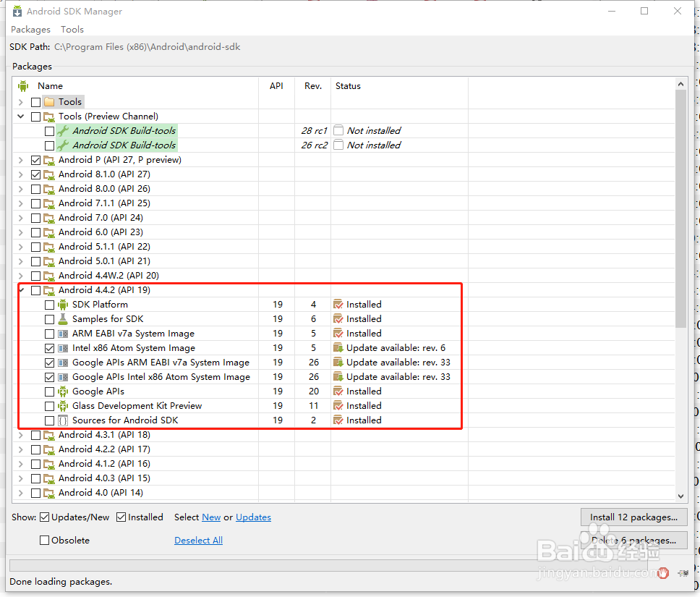This screenshot has width=700, height=597.
Task: Check the Android 8.0.0 (API 26) checkbox
Action: 35,189
